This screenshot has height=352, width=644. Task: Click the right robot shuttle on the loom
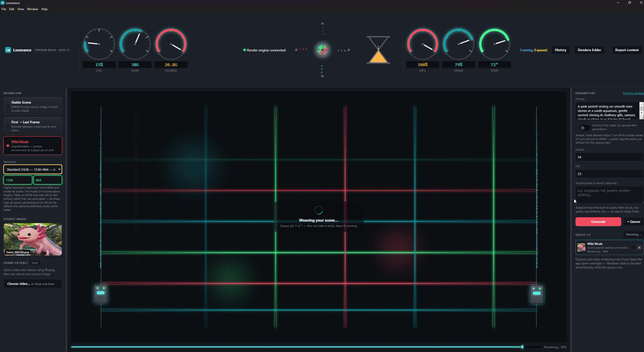click(x=536, y=294)
